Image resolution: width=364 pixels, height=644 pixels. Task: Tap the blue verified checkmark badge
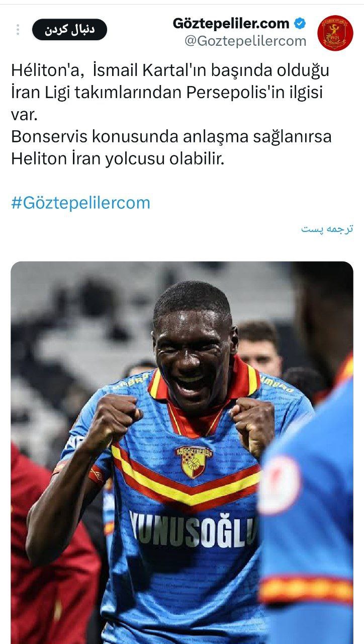click(300, 23)
